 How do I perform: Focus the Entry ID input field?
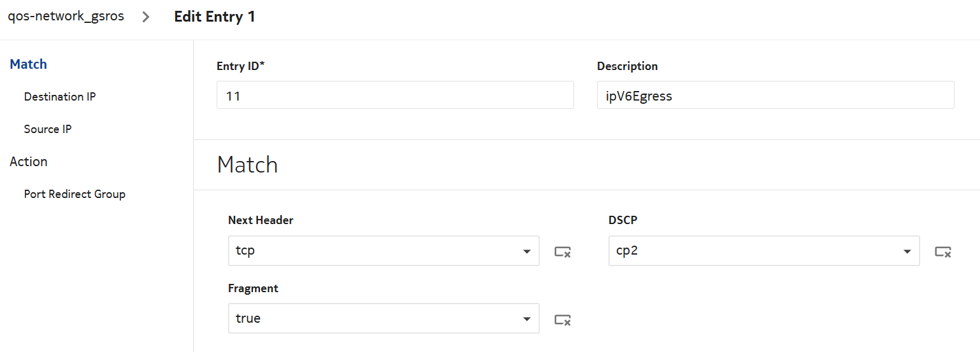[394, 95]
